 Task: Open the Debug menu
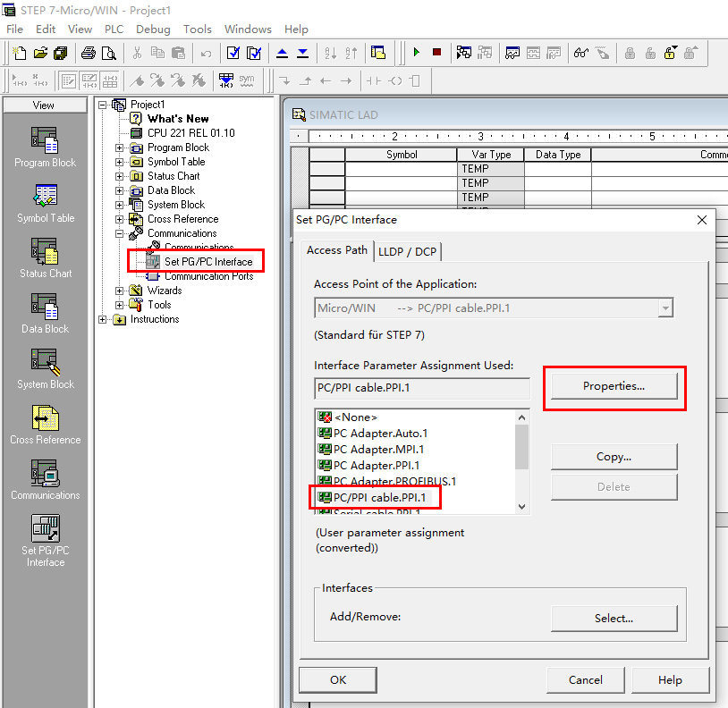click(153, 29)
